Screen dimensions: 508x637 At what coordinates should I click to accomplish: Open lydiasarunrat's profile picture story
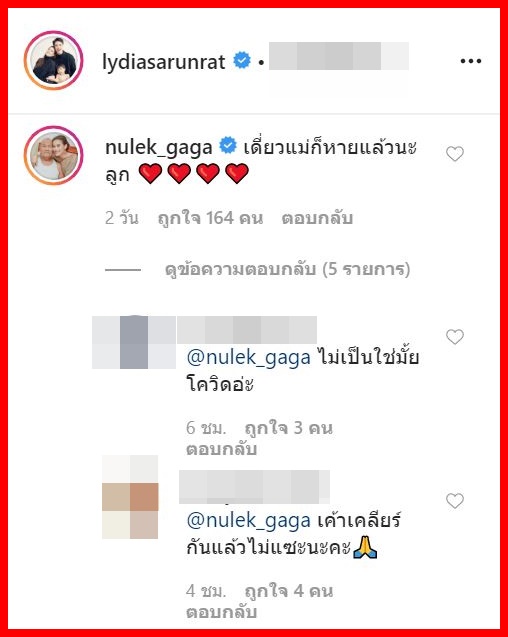point(53,60)
